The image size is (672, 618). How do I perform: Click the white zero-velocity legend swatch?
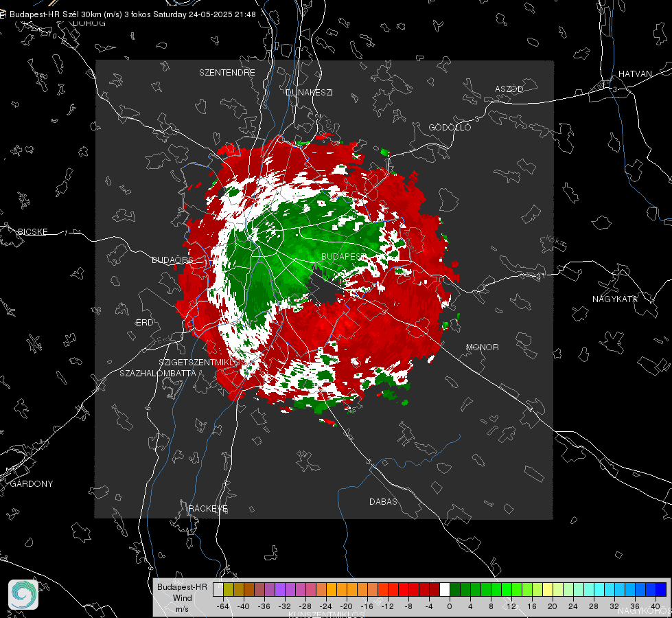point(445,589)
